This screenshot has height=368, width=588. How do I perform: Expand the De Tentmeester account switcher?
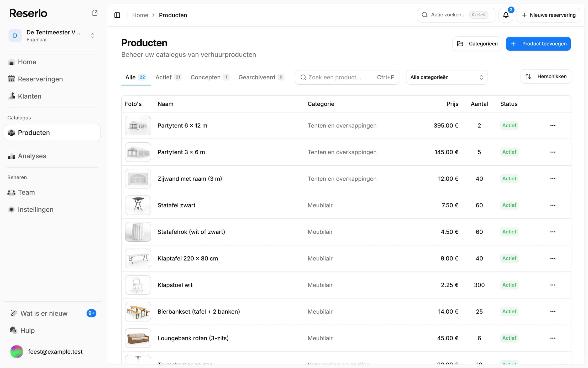[52, 36]
